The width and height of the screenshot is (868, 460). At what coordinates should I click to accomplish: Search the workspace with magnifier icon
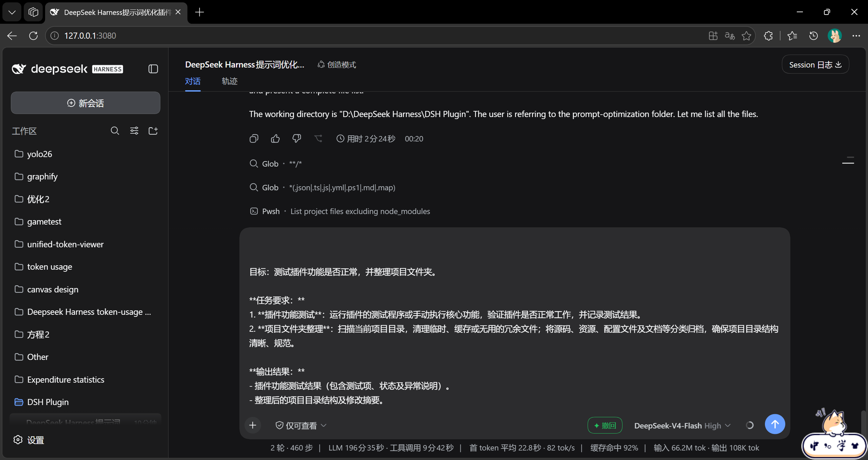tap(115, 131)
